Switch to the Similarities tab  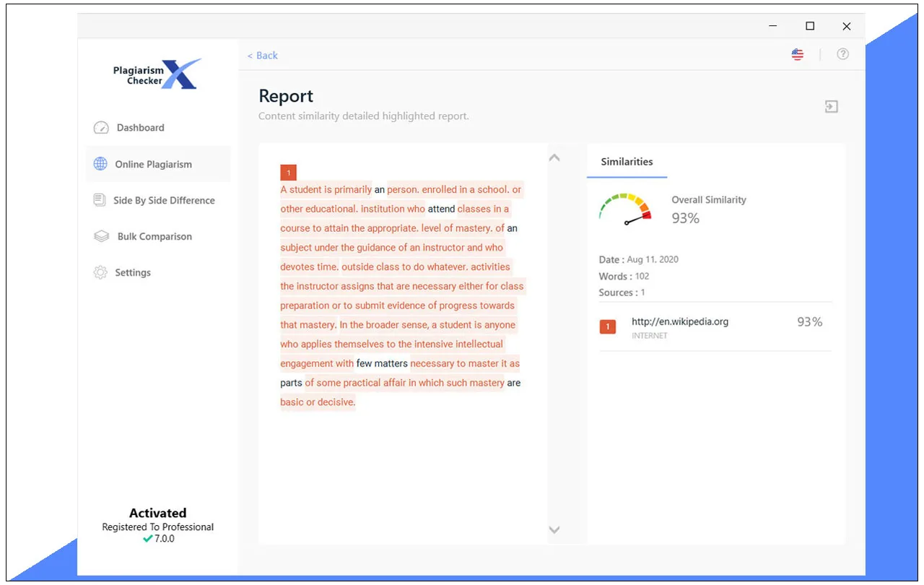[x=627, y=162]
